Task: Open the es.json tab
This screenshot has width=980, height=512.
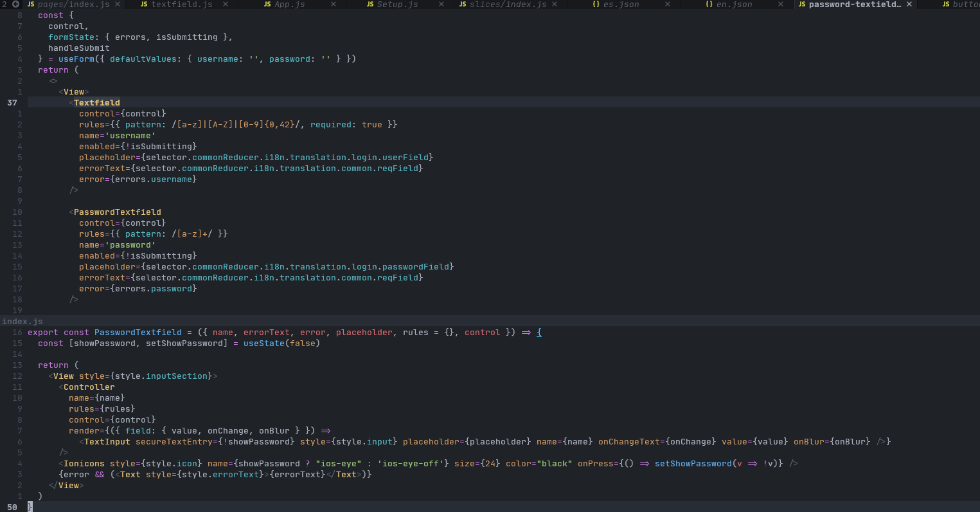Action: 621,5
